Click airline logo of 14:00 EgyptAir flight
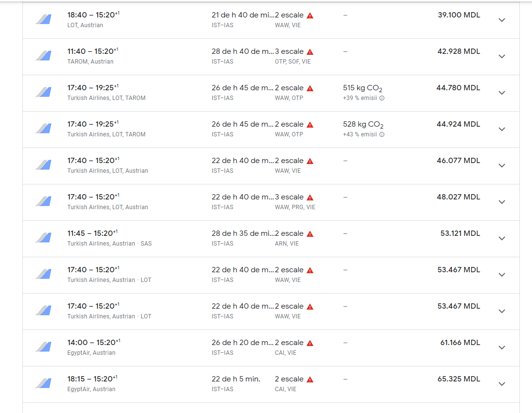 pyautogui.click(x=43, y=347)
